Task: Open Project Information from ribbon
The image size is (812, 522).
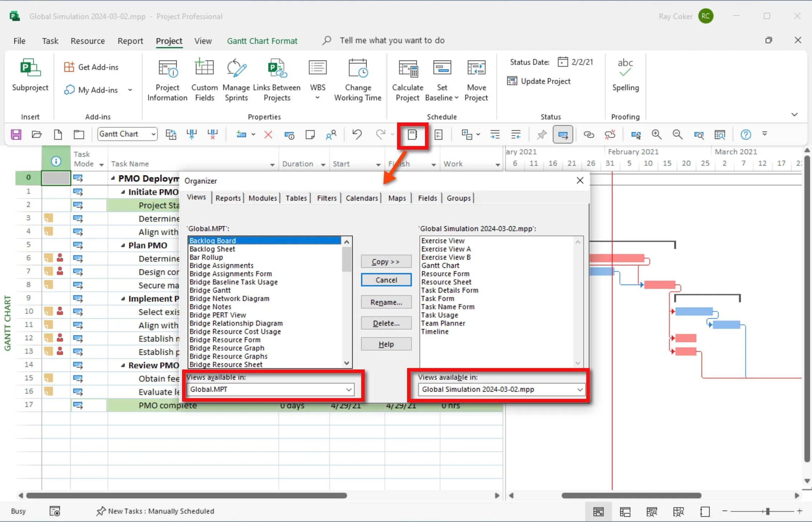Action: coord(167,81)
